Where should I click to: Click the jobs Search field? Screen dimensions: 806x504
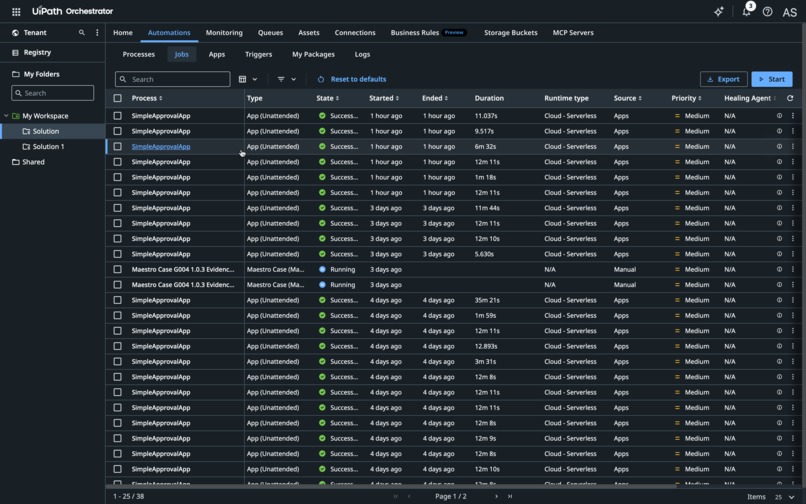click(172, 79)
